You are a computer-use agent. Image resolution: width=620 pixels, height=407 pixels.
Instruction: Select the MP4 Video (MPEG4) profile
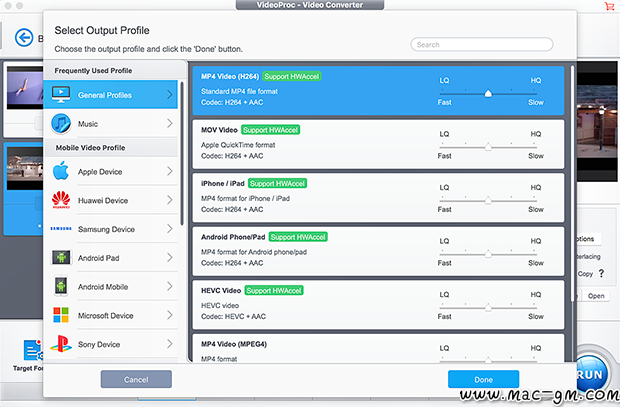click(378, 348)
